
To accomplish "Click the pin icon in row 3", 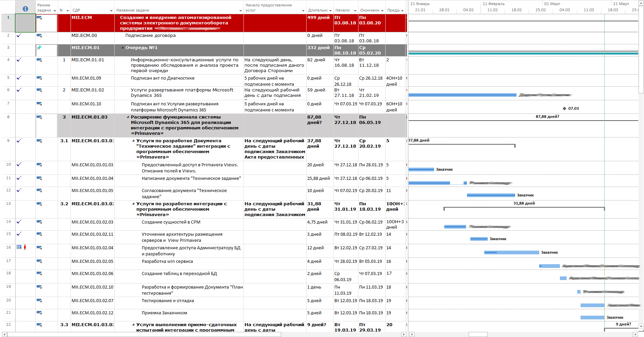I will (x=39, y=48).
